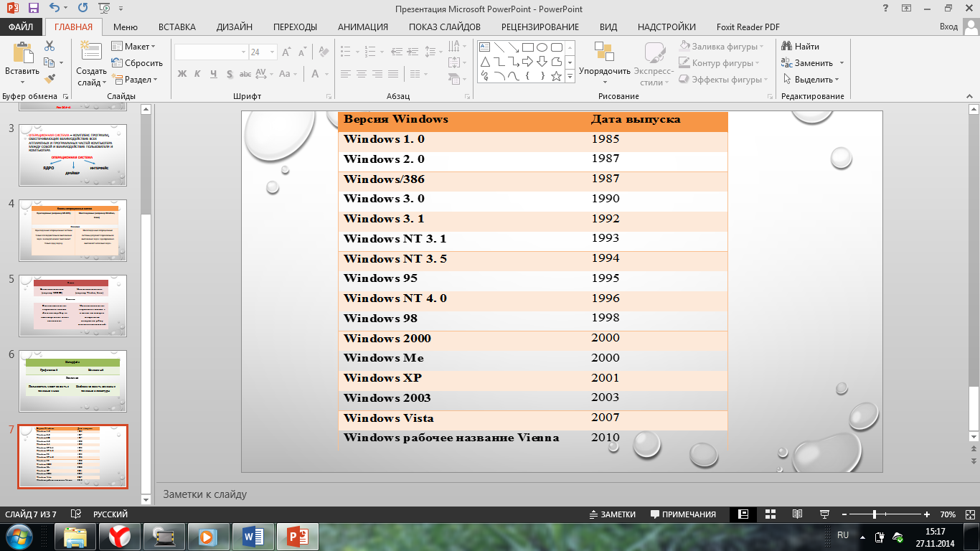Switch to the ПЕРЕХОДЫ tab
This screenshot has width=980, height=551.
tap(295, 27)
